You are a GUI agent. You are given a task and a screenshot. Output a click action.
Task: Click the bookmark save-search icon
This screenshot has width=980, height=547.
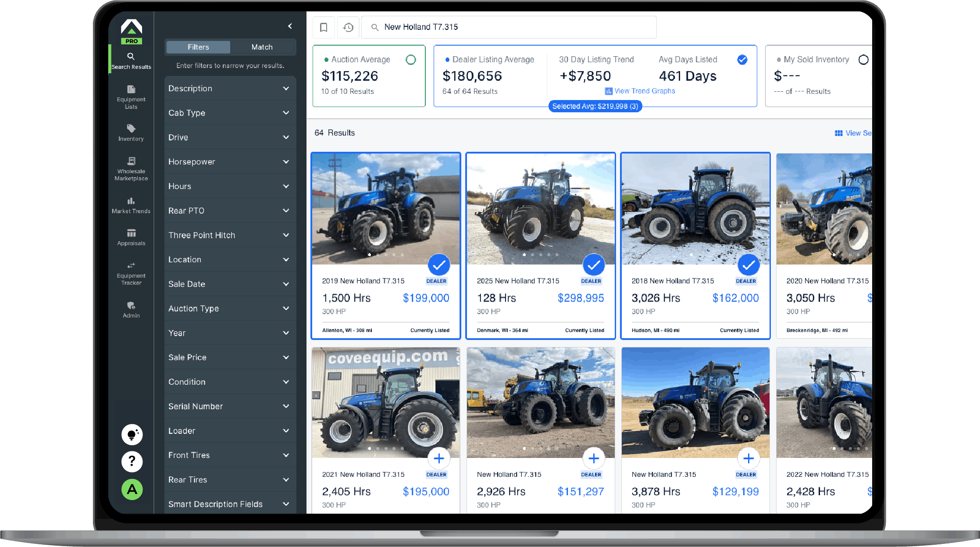tap(324, 27)
